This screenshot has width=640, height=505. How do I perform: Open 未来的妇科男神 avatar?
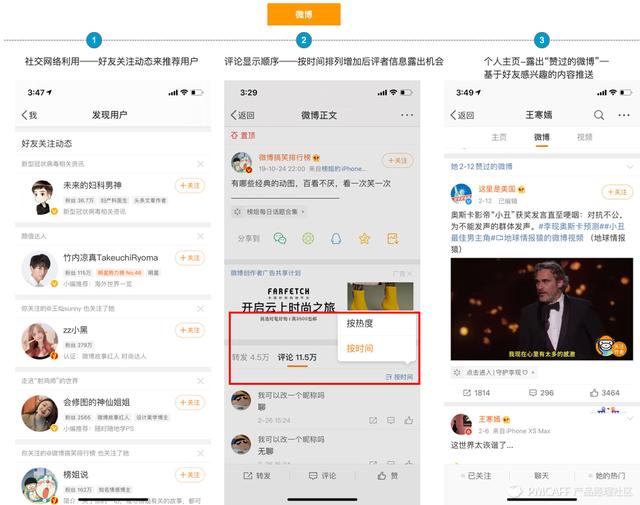click(x=42, y=197)
